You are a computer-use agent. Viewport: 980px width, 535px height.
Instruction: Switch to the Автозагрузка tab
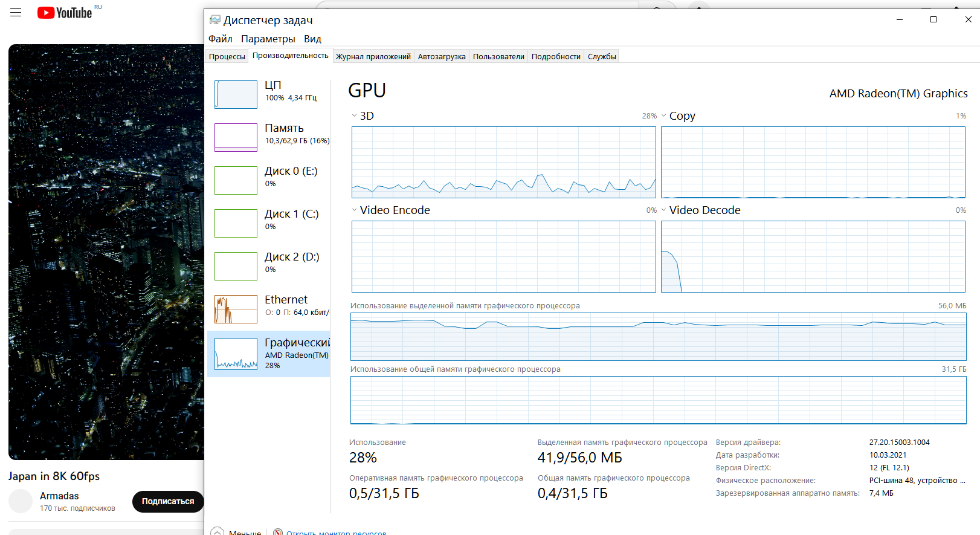pos(442,56)
